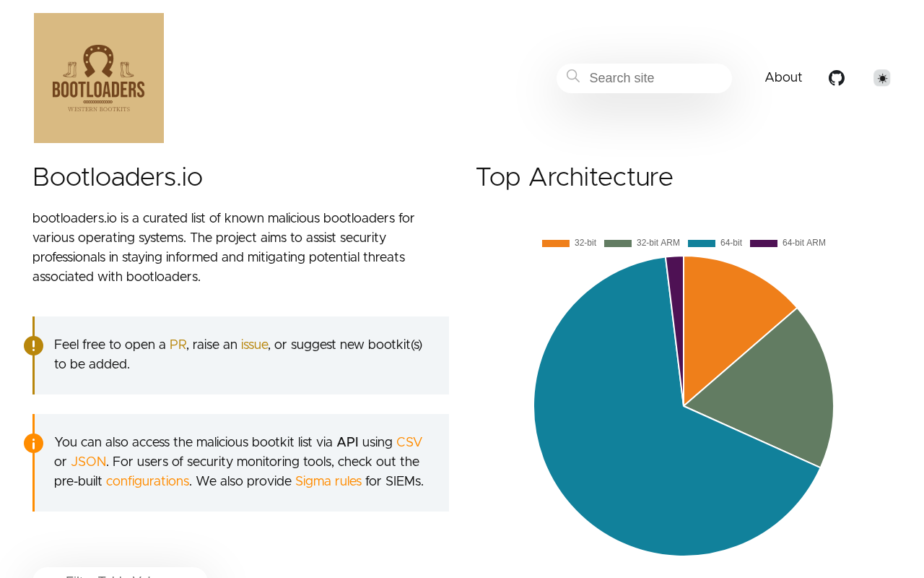This screenshot has height=578, width=924.
Task: Toggle the 32-bit ARM legend swatch
Action: point(618,243)
